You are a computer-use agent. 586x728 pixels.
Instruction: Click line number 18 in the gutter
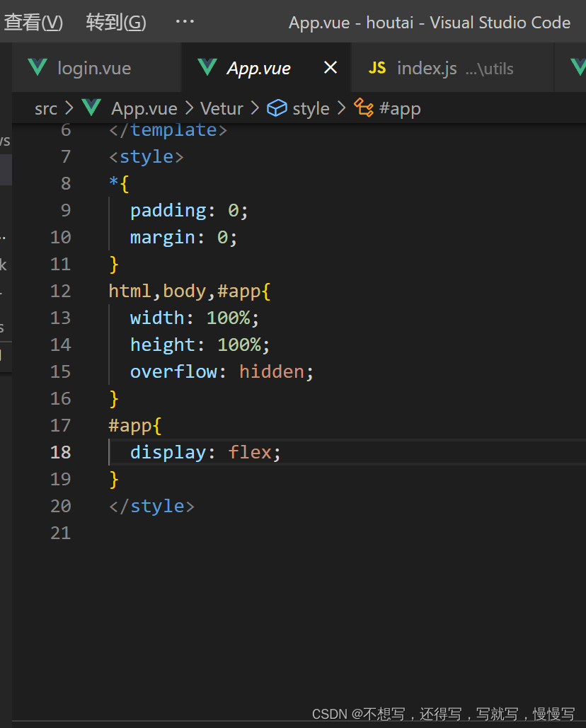61,452
